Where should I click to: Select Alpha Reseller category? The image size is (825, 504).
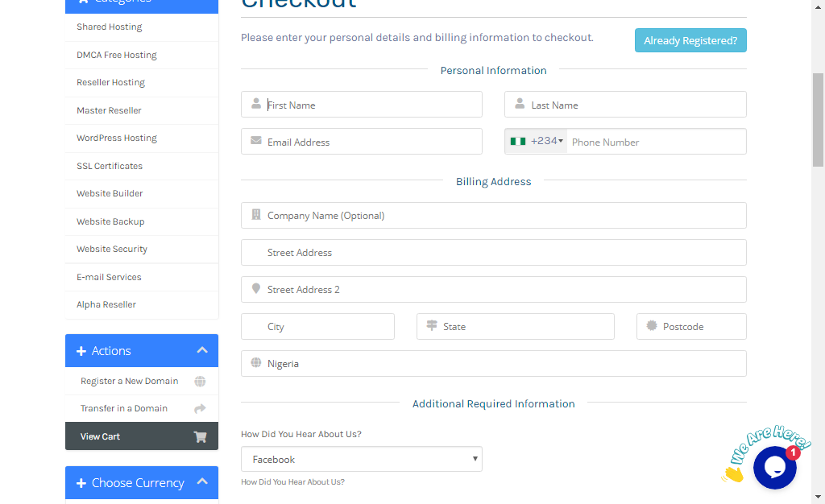pyautogui.click(x=142, y=305)
